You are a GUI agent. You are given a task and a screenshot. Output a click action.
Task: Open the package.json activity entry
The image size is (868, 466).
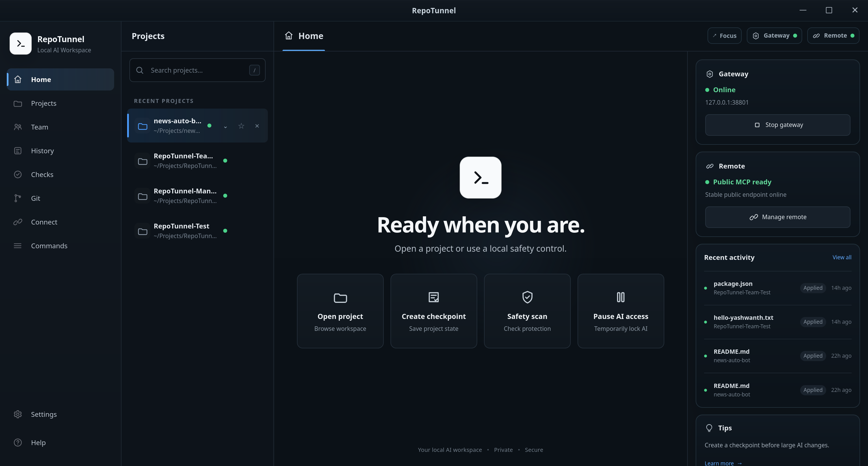click(x=778, y=288)
